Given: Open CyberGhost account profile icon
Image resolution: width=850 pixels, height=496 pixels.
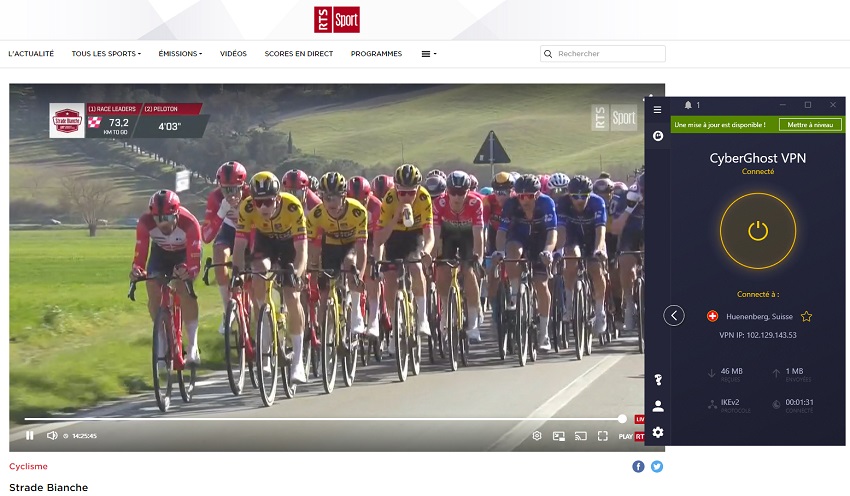Looking at the screenshot, I should point(658,406).
